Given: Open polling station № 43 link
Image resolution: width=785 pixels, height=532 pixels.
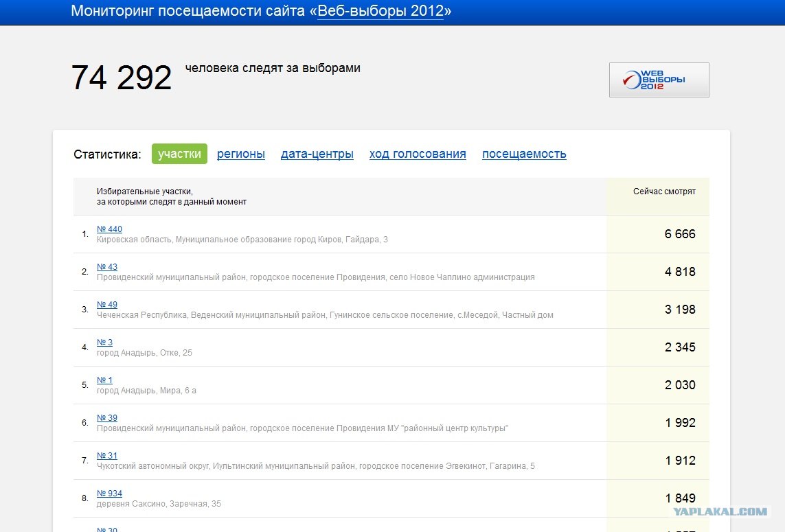Looking at the screenshot, I should coord(107,267).
